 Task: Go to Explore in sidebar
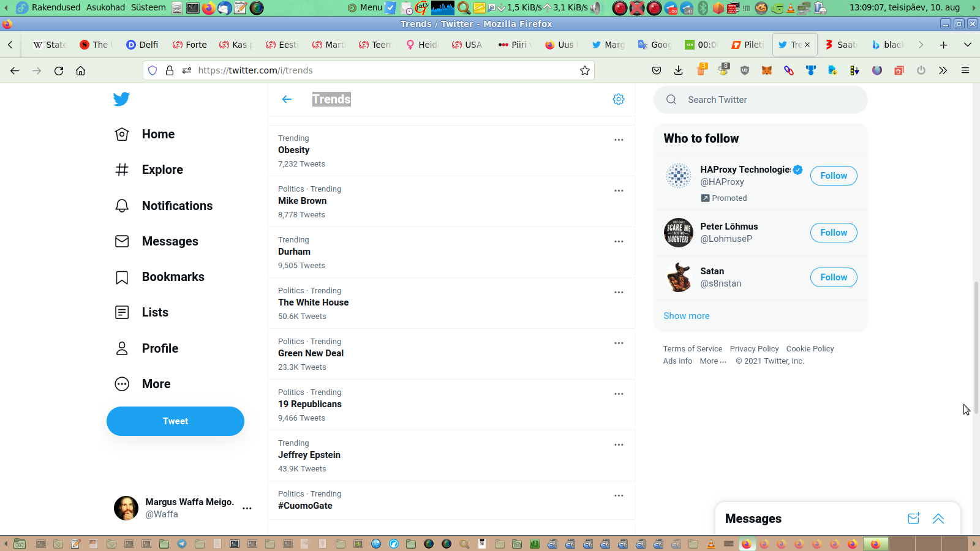149,170
